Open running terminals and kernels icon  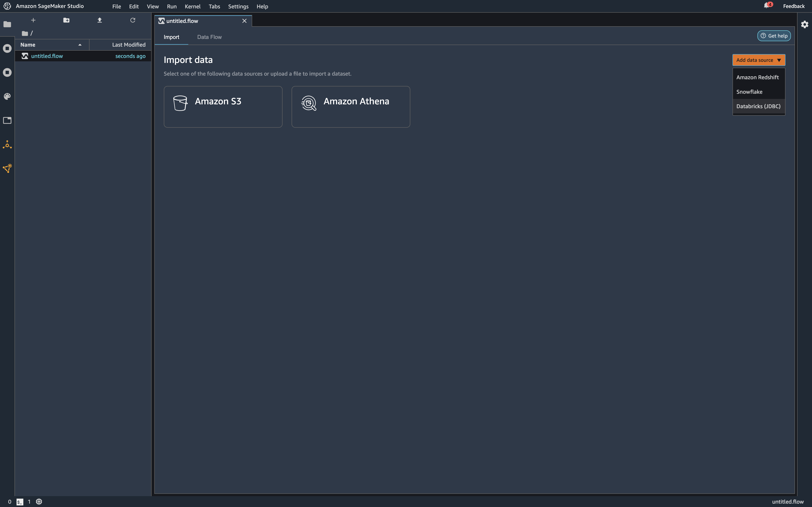7,49
